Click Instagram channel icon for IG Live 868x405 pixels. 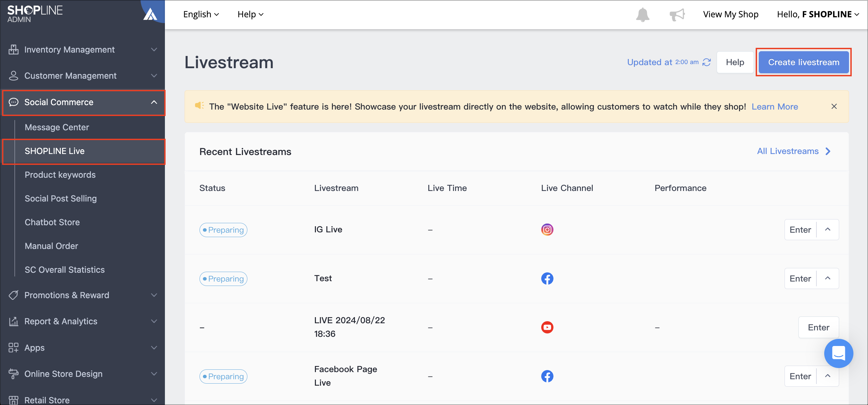coord(547,230)
